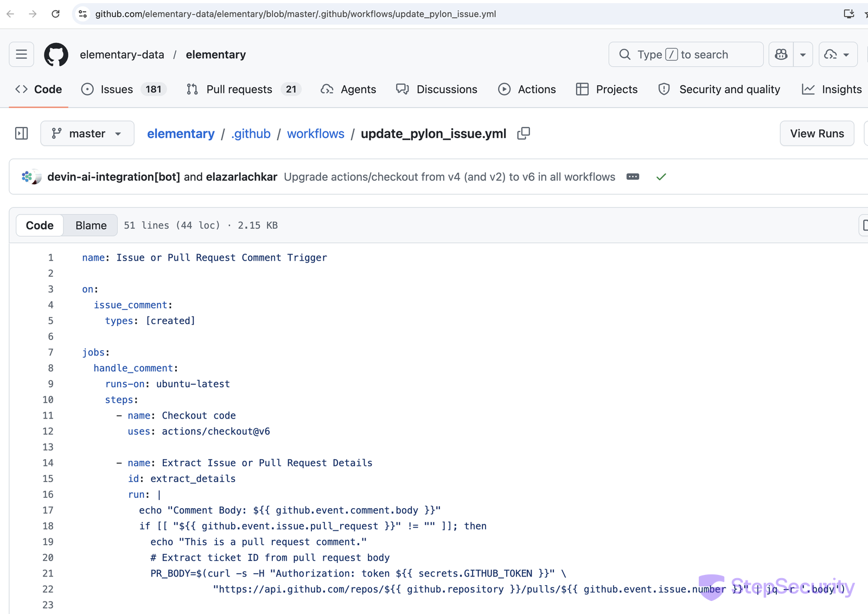868x614 pixels.
Task: Click the Issues count badge 181
Action: click(154, 89)
